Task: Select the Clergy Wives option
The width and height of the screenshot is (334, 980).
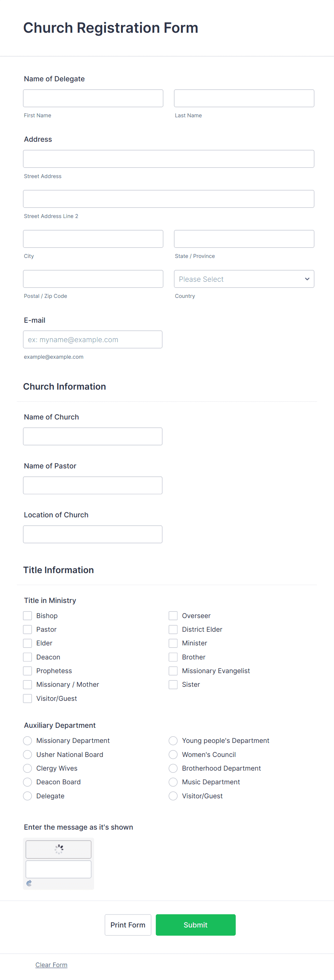Action: tap(27, 768)
